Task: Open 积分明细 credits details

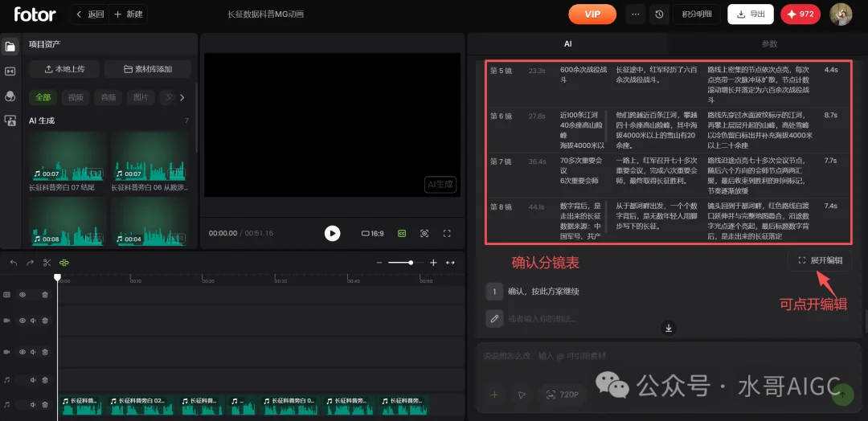Action: pyautogui.click(x=696, y=14)
